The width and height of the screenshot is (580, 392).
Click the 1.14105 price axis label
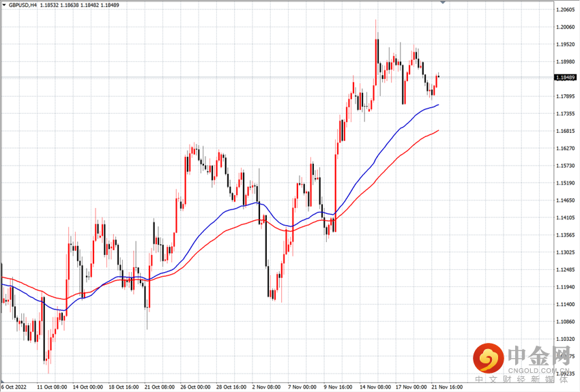566,217
